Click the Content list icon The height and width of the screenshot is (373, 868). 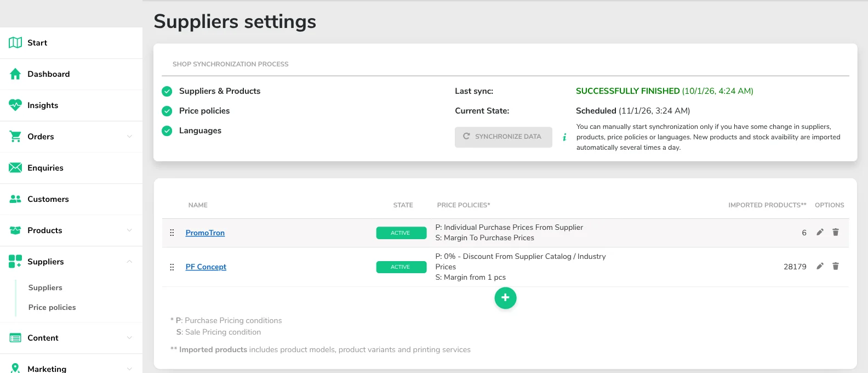[15, 338]
